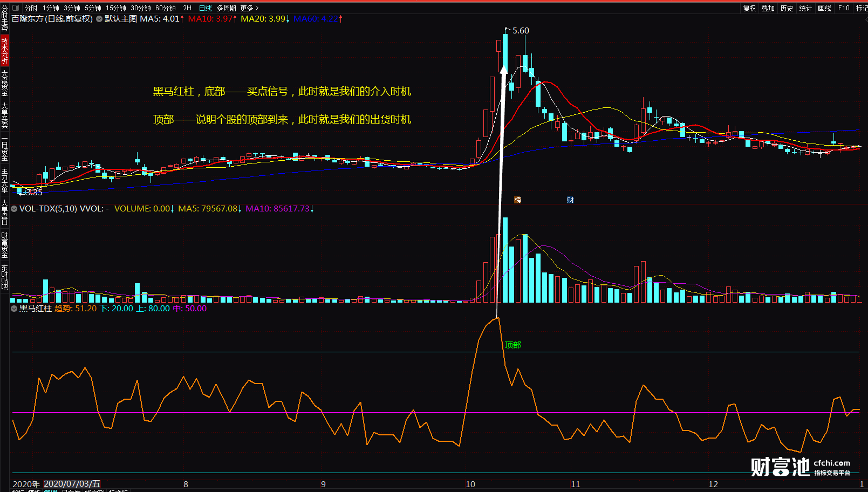Click the 2020/07/03/五 date box on timeline

tap(72, 484)
